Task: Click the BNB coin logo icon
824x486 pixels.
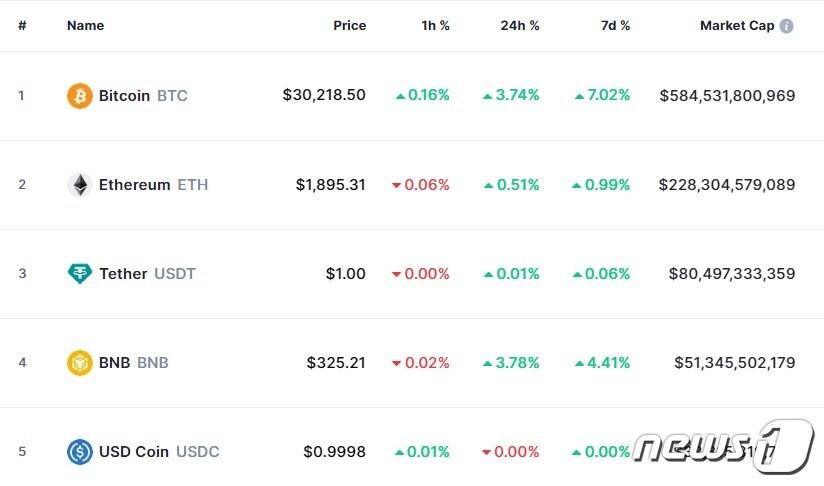Action: pyautogui.click(x=80, y=363)
